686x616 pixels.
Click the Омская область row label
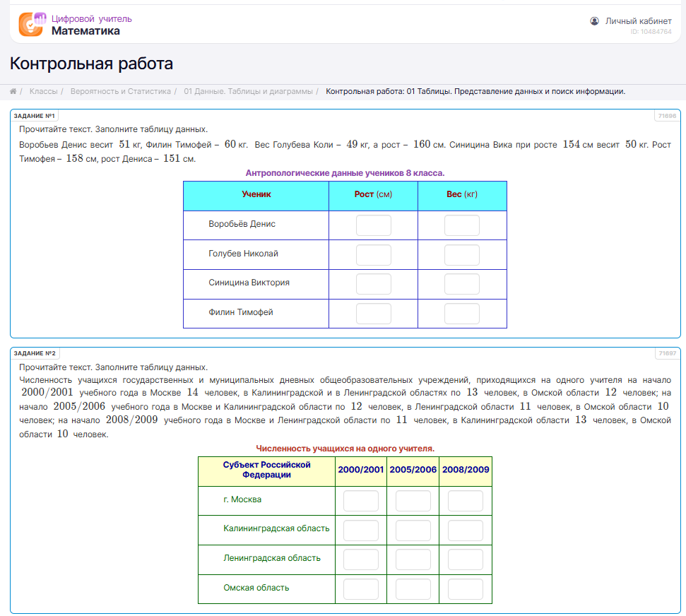[x=256, y=588]
